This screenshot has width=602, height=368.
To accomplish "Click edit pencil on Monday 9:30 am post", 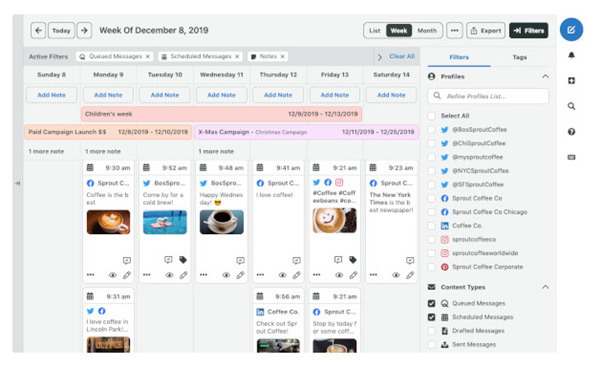I will point(127,275).
